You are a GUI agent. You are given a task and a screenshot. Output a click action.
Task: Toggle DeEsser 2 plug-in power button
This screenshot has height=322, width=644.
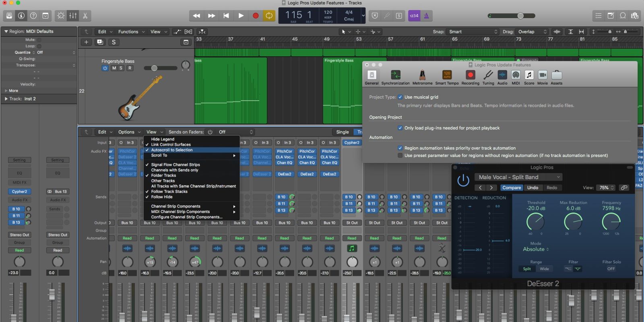(x=463, y=180)
